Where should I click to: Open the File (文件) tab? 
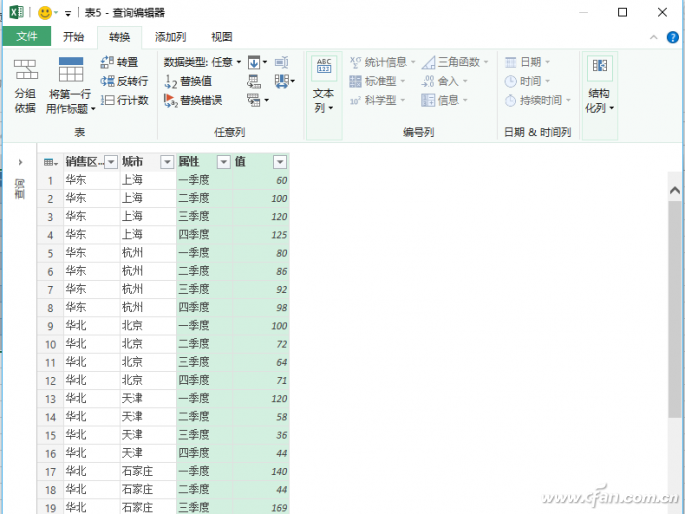[27, 37]
